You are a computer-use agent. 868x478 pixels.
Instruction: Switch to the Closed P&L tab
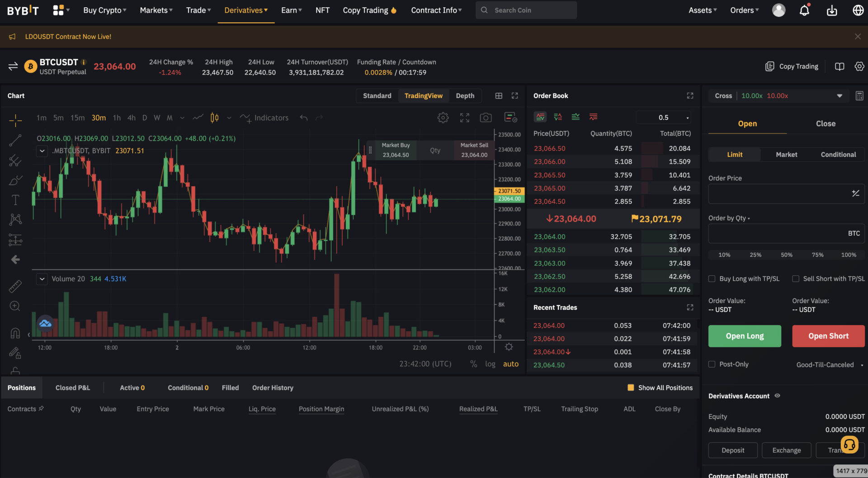click(x=72, y=388)
